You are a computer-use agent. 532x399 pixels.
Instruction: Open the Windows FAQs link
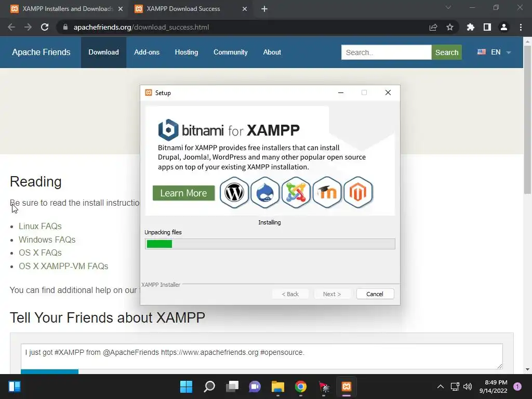(47, 240)
